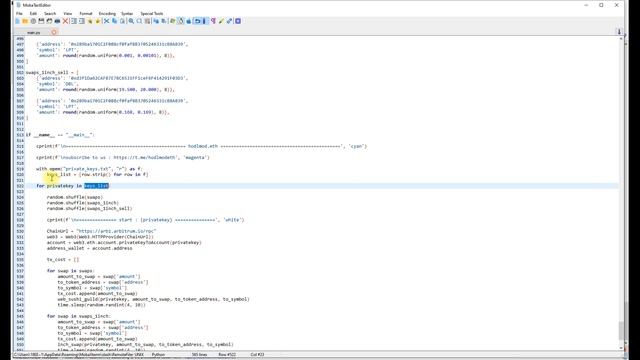Click the Col #23 status bar entry
The height and width of the screenshot is (360, 640).
click(x=257, y=355)
